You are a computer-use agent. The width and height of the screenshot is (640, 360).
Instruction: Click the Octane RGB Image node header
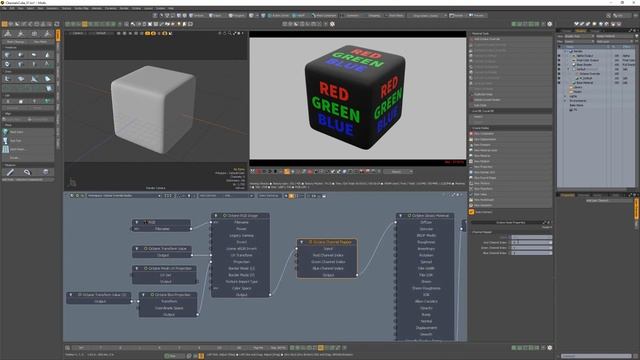click(240, 216)
